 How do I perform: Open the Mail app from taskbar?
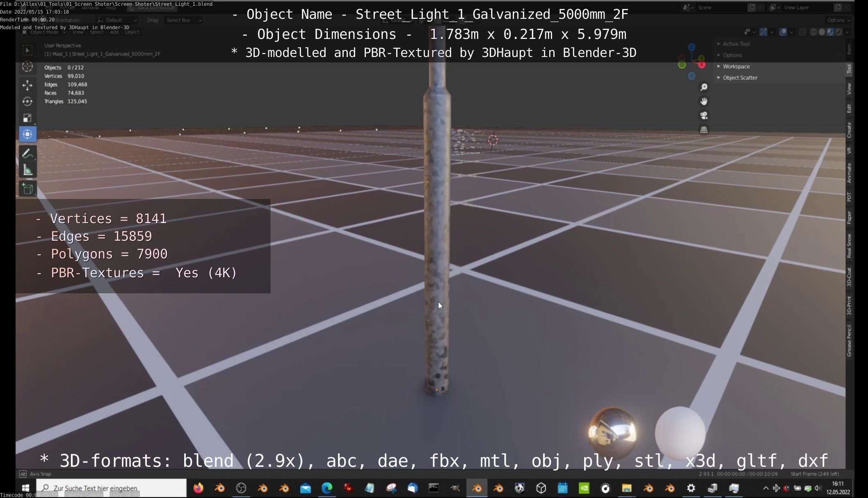tap(306, 488)
